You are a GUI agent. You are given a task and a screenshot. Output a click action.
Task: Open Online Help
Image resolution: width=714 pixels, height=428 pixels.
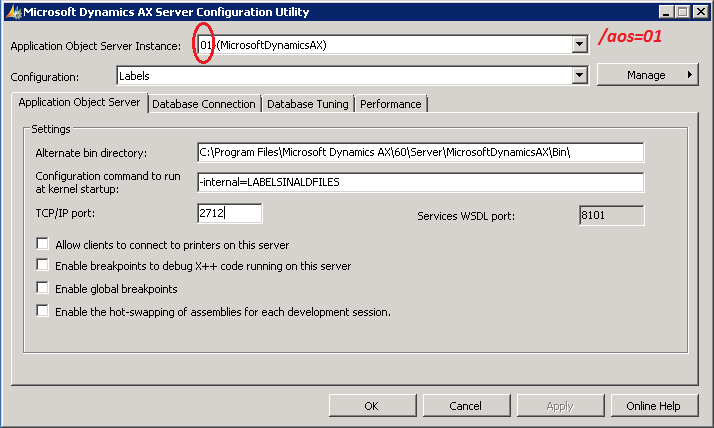point(654,406)
